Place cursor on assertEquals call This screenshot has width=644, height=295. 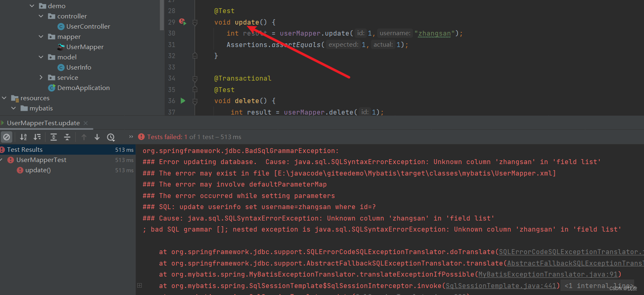296,45
